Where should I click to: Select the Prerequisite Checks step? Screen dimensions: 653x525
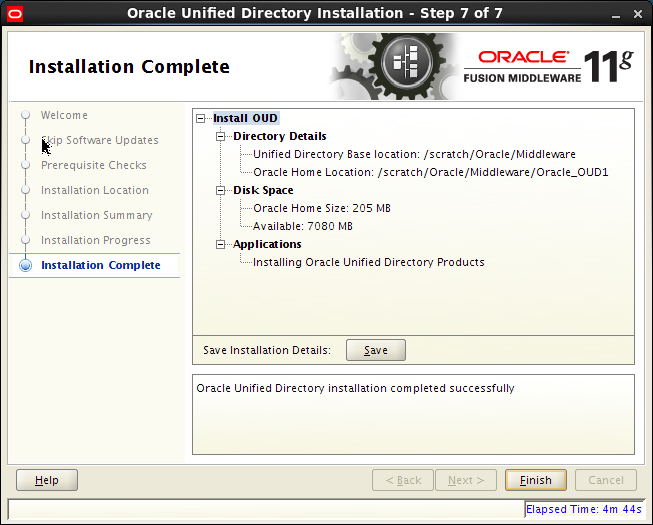[94, 165]
